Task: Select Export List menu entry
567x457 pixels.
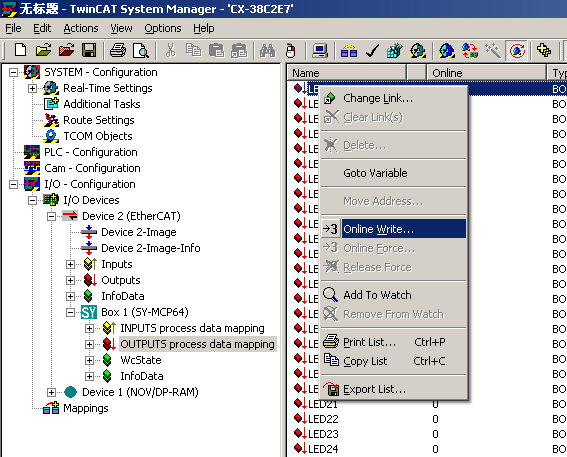Action: 393,389
